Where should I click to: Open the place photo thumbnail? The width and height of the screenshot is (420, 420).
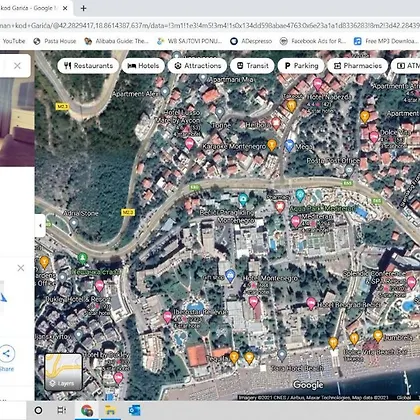[17, 122]
